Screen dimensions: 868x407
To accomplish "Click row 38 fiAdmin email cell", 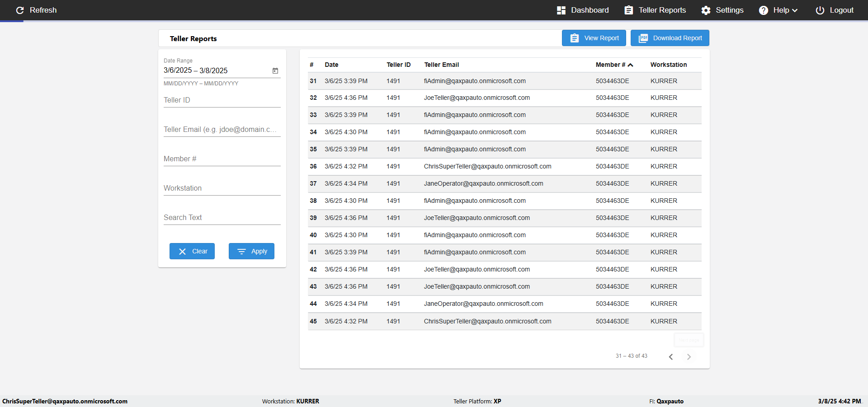I will (x=475, y=201).
